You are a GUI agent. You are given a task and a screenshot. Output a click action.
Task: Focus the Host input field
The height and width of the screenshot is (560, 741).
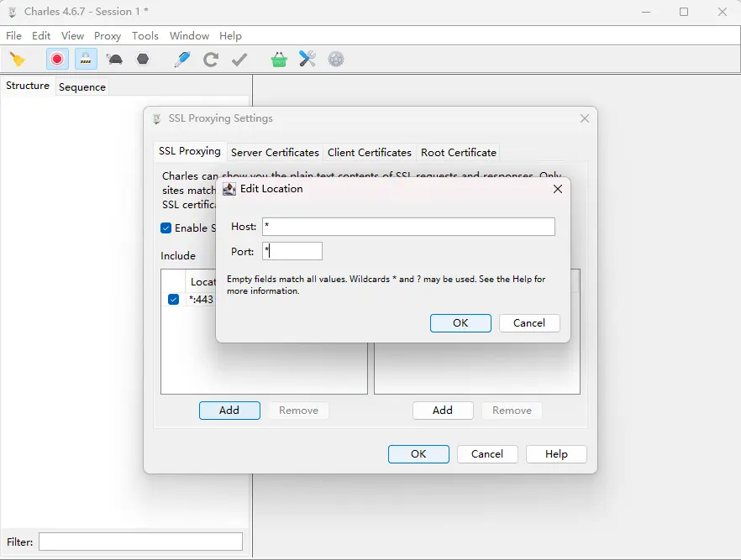click(x=408, y=227)
